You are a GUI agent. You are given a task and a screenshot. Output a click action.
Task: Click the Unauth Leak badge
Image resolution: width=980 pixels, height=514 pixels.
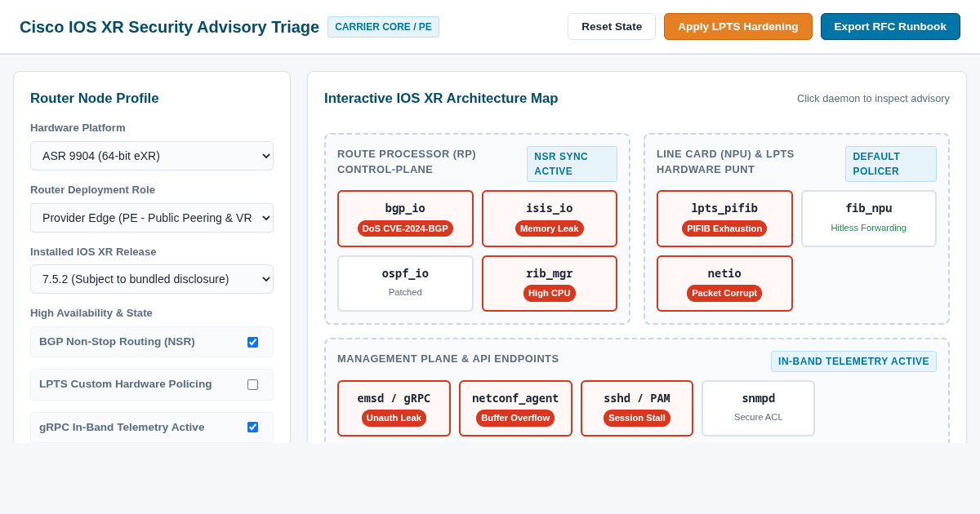(394, 418)
